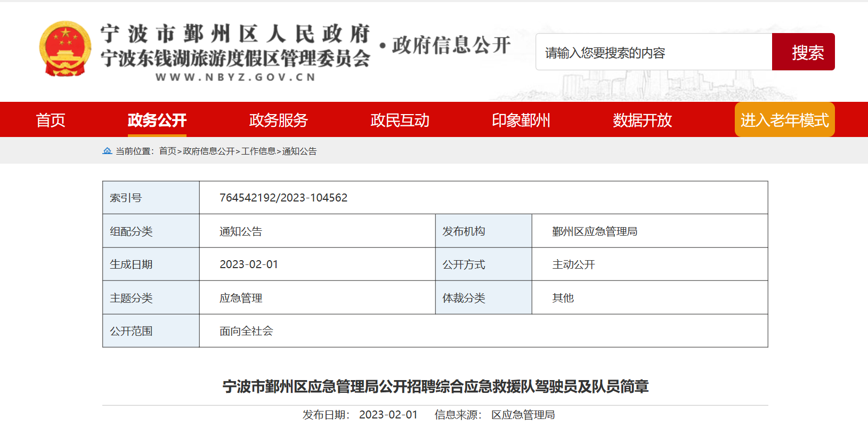Select the 政务公开 navigation tab
This screenshot has height=427, width=868.
pyautogui.click(x=157, y=120)
